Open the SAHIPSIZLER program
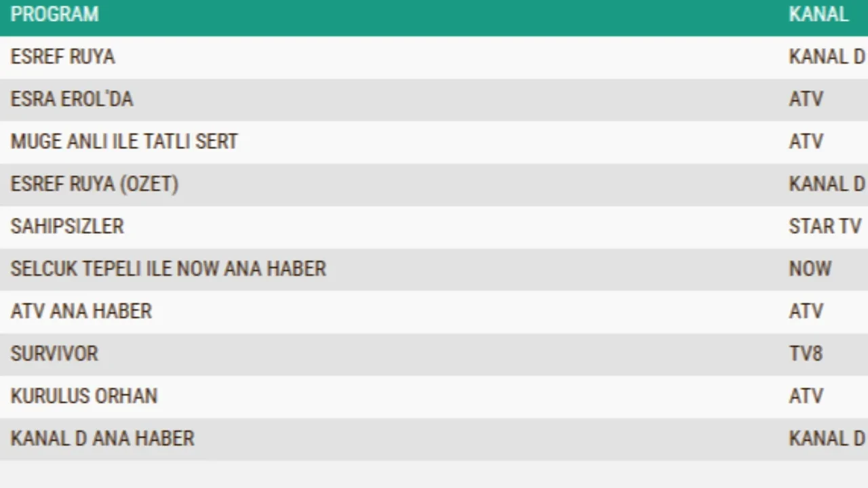Image resolution: width=868 pixels, height=488 pixels. pyautogui.click(x=67, y=226)
